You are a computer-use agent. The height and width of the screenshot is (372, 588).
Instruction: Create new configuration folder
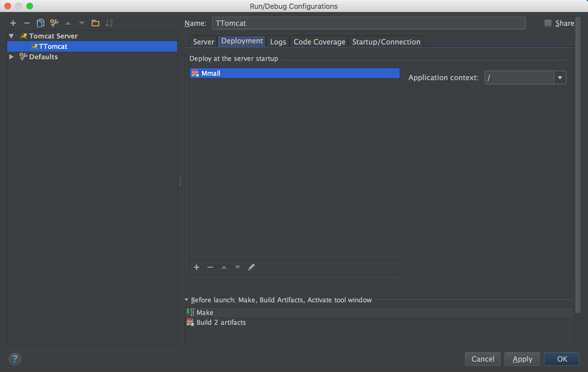pos(95,23)
